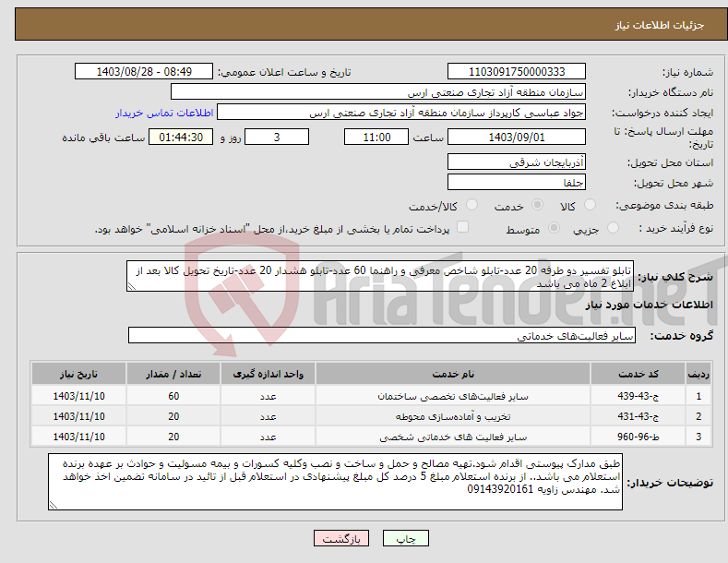The width and height of the screenshot is (728, 563).
Task: Click the buyer notes box resize grip
Action: click(x=54, y=505)
